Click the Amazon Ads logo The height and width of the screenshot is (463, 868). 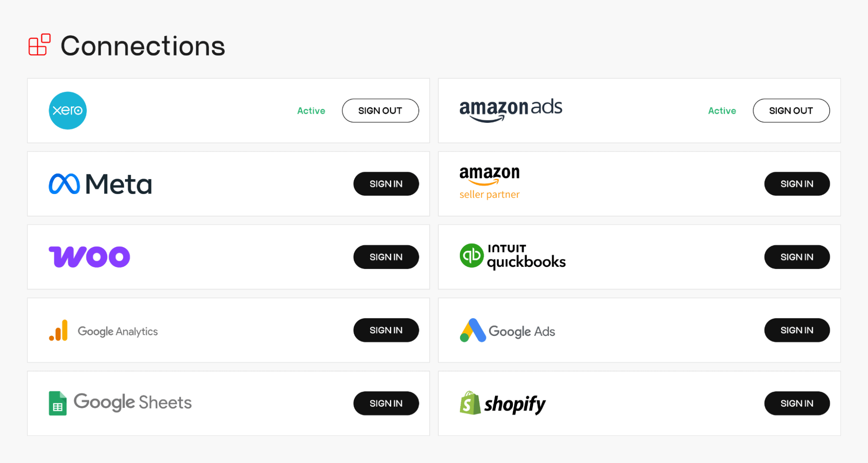click(x=511, y=109)
